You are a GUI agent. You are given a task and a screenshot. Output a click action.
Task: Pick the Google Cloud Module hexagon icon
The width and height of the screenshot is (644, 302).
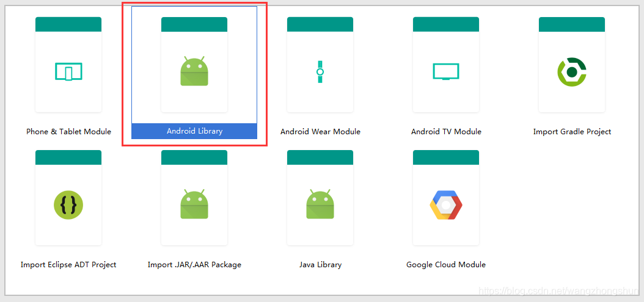click(x=446, y=205)
